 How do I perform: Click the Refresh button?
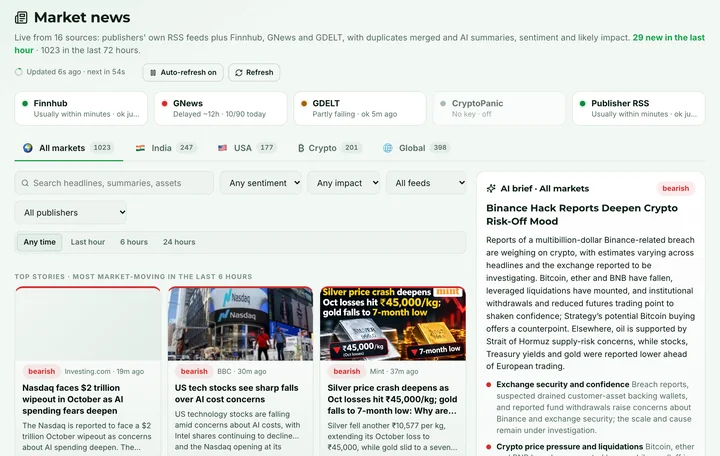[x=254, y=73]
